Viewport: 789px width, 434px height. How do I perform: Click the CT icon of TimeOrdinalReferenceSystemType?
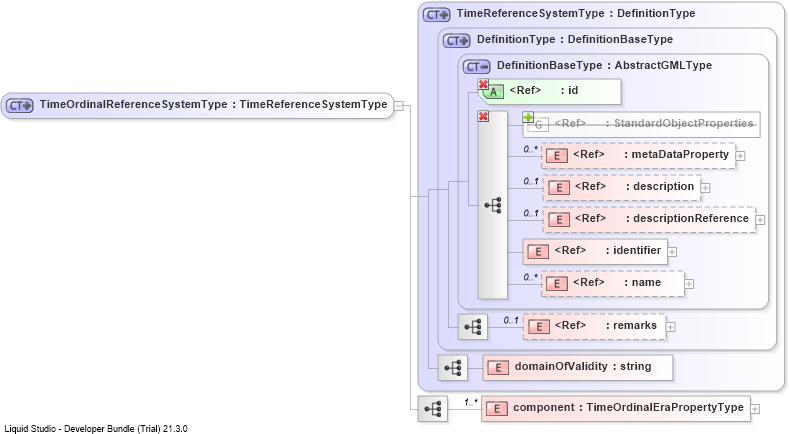[20, 106]
